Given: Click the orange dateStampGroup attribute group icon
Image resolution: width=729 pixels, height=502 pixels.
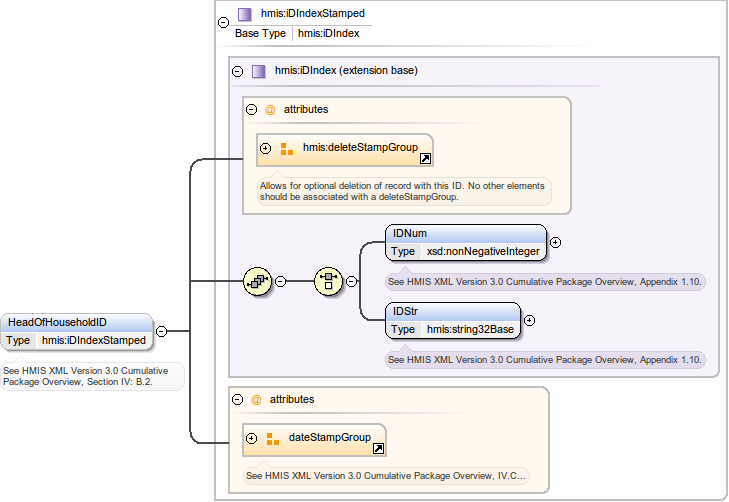Looking at the screenshot, I should pos(272,438).
